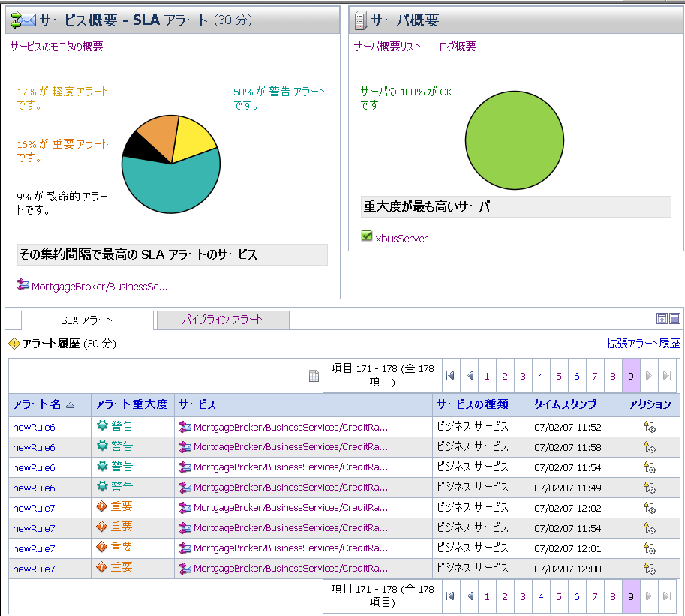The image size is (685, 616).
Task: Switch to パイプライン アラート tab
Action: click(222, 320)
